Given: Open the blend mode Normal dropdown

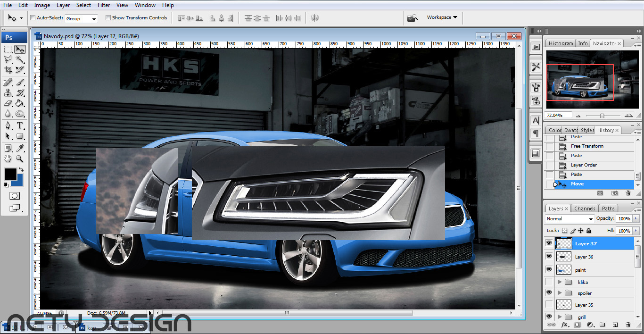Looking at the screenshot, I should coord(570,219).
